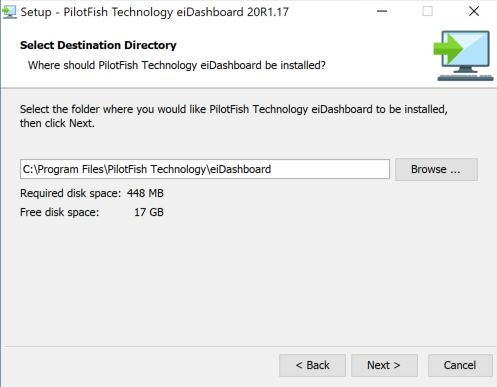Image resolution: width=497 pixels, height=387 pixels.
Task: Click inside the destination directory path field
Action: (x=205, y=169)
